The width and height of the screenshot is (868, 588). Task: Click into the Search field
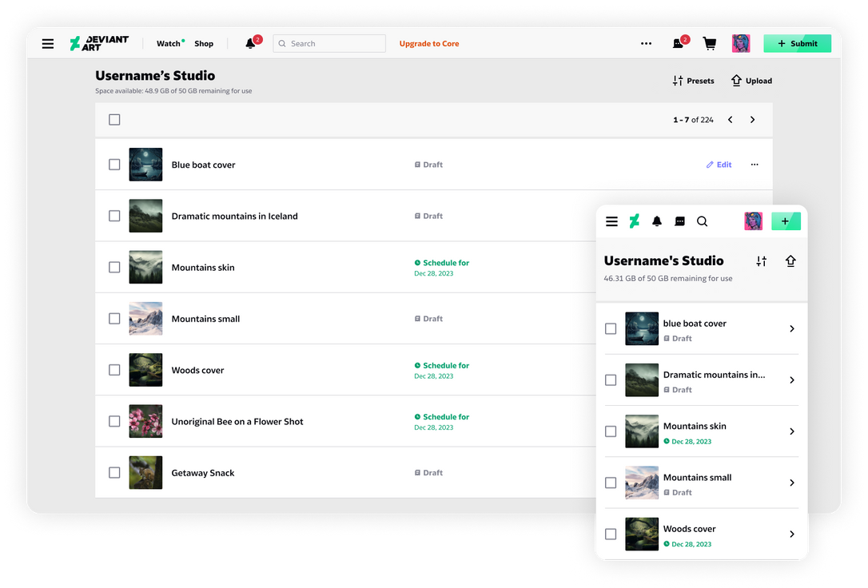(329, 44)
